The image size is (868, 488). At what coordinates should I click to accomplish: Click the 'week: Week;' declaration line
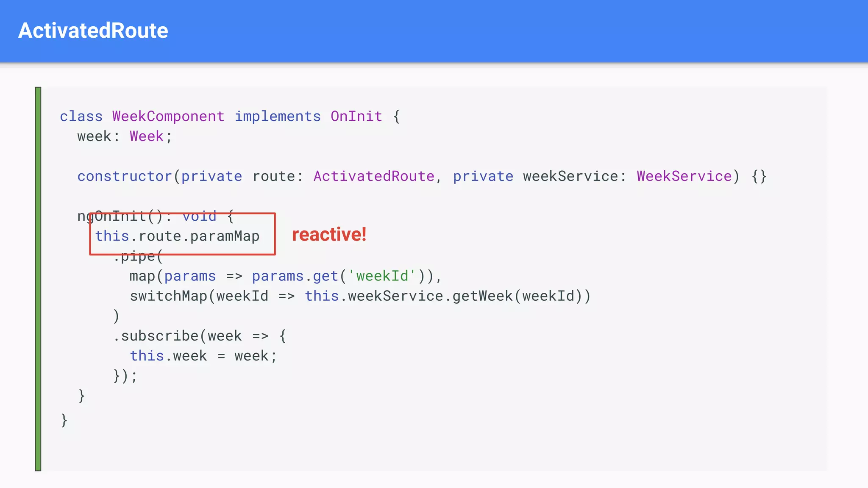pyautogui.click(x=125, y=136)
